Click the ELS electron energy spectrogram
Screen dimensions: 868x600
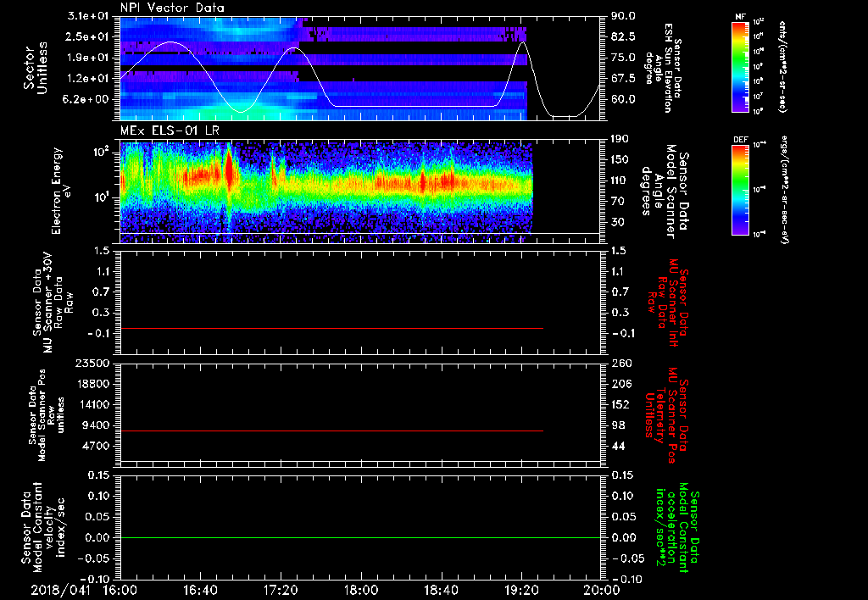tap(326, 192)
